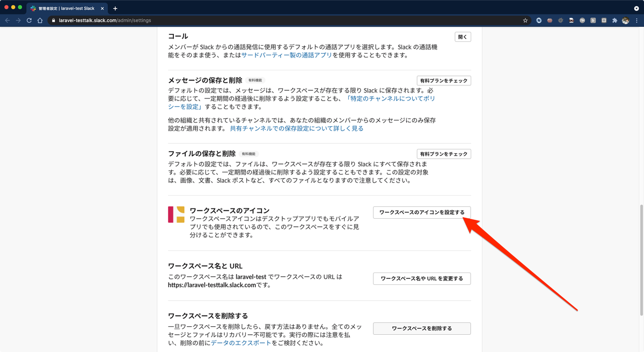Open a new browser tab
This screenshot has height=352, width=644.
click(115, 9)
